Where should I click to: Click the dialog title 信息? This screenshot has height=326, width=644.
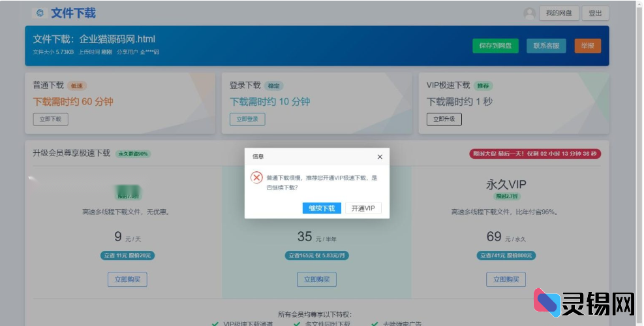(x=258, y=157)
